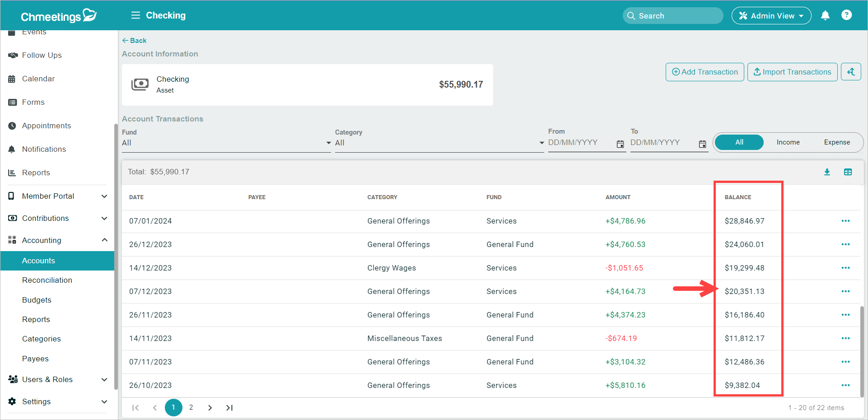The width and height of the screenshot is (868, 420).
Task: Toggle the hamburger menu icon
Action: coord(135,15)
